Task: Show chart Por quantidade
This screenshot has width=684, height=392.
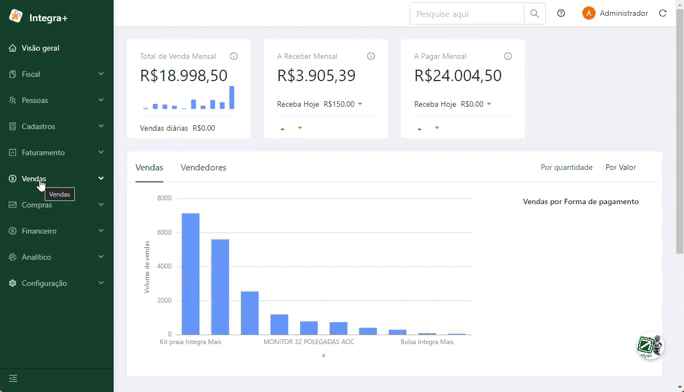Action: pos(566,167)
